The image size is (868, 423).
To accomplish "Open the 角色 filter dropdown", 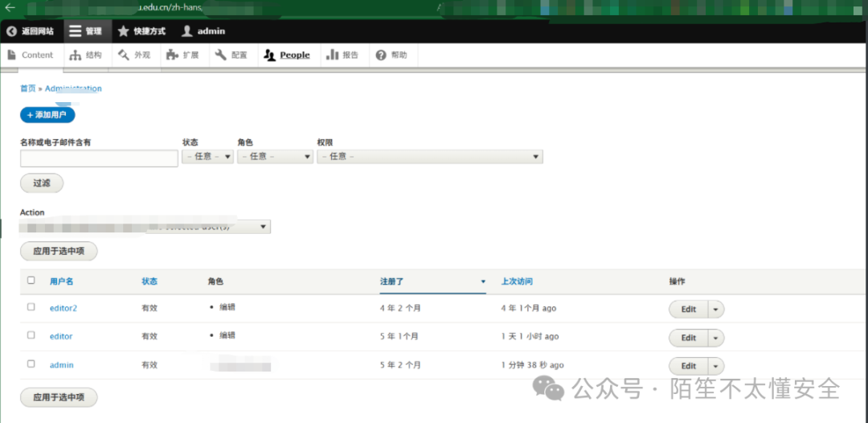I will point(276,157).
